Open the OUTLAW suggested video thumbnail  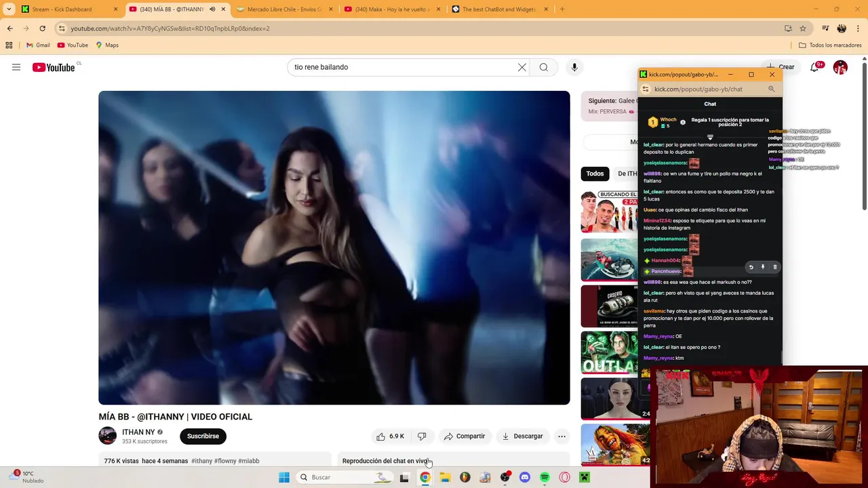pos(610,352)
